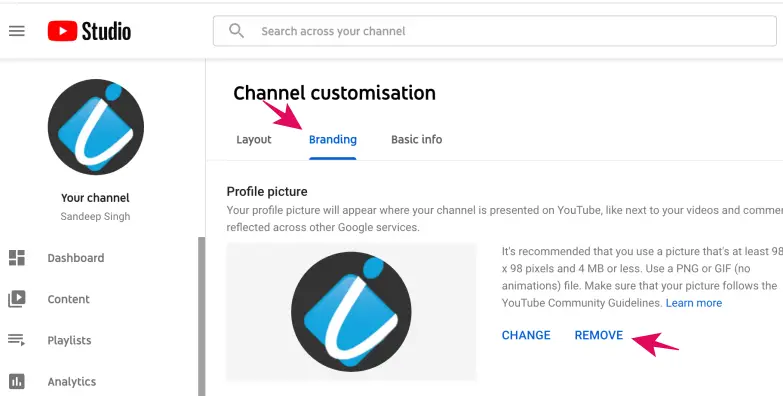The image size is (783, 396).
Task: Open Dashboard from the sidebar
Action: (x=76, y=258)
